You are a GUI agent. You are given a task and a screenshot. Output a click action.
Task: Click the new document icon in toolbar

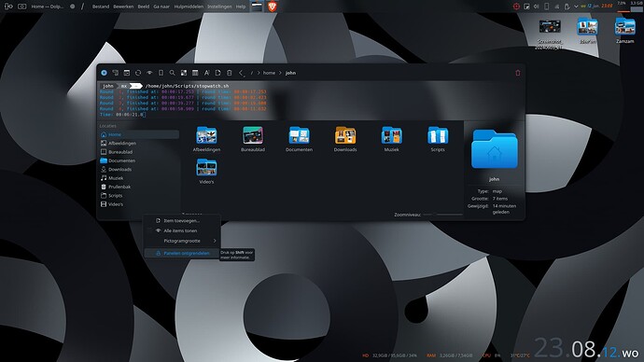click(x=218, y=73)
